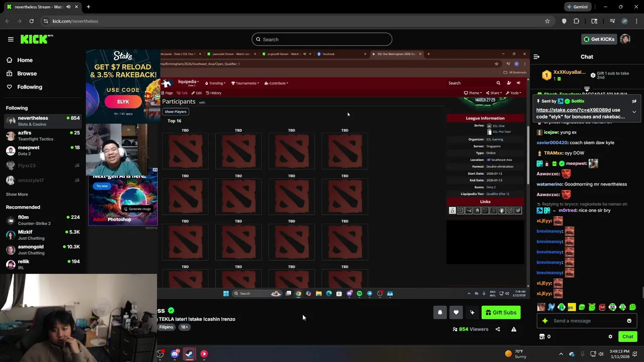This screenshot has height=362, width=644.
Task: Click the Filipino language tag
Action: pos(166,327)
